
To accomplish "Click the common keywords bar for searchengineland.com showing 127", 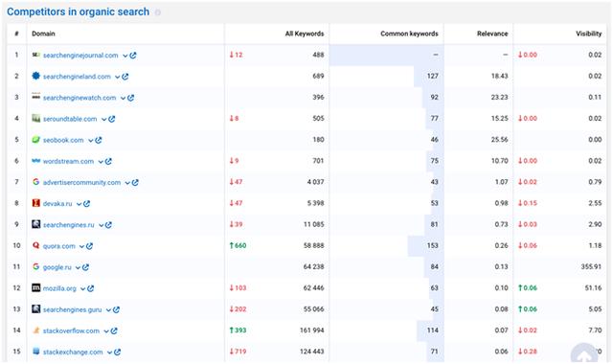I will (x=429, y=77).
